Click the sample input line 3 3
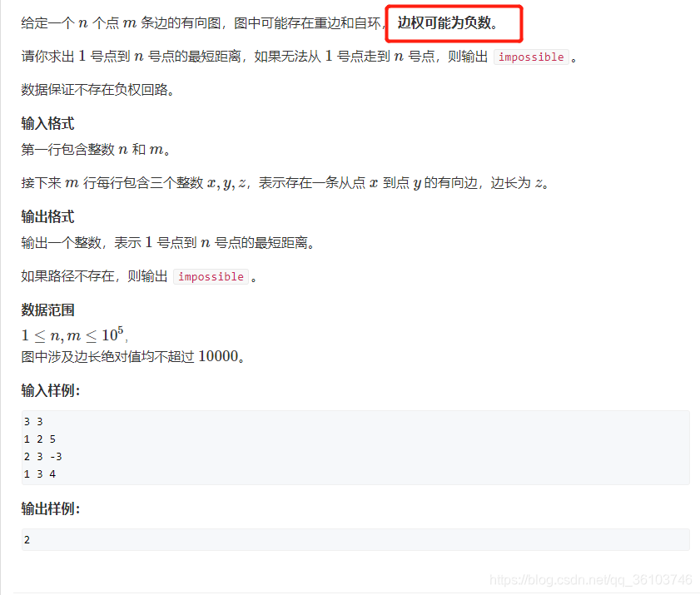 click(x=33, y=421)
